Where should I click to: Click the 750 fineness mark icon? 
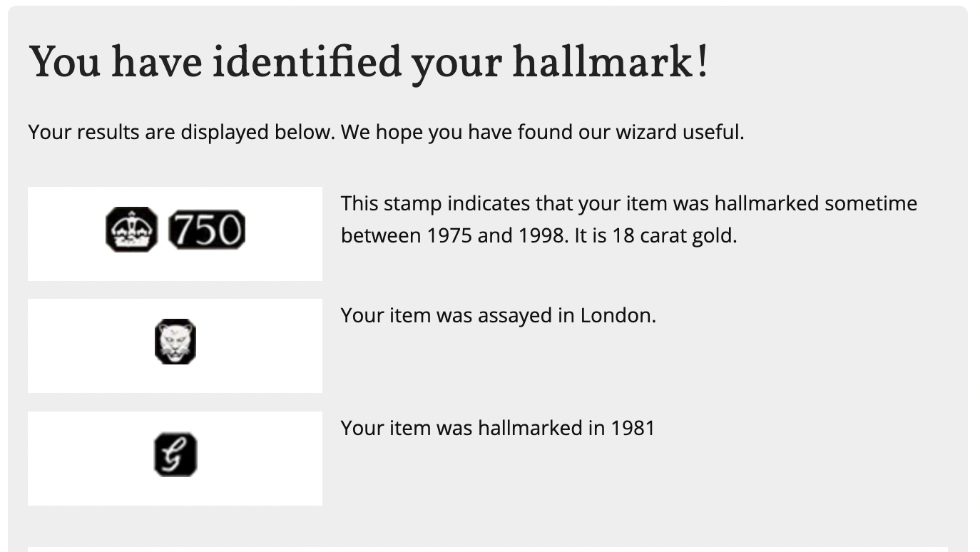[207, 230]
